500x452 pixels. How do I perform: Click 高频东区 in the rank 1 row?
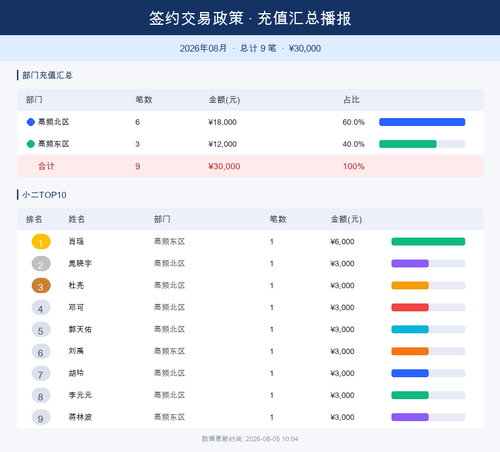point(170,241)
